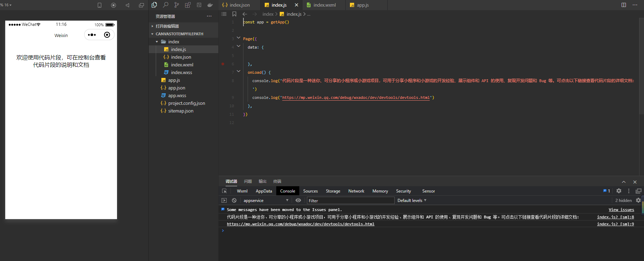
Task: Detach simulator window using the popout icon
Action: 141,5
